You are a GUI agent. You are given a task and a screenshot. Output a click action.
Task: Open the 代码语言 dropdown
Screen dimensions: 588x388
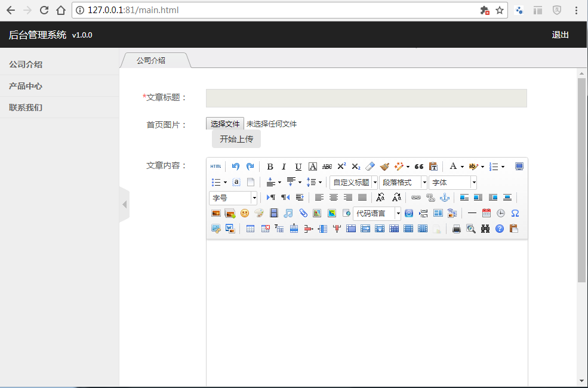(x=377, y=214)
